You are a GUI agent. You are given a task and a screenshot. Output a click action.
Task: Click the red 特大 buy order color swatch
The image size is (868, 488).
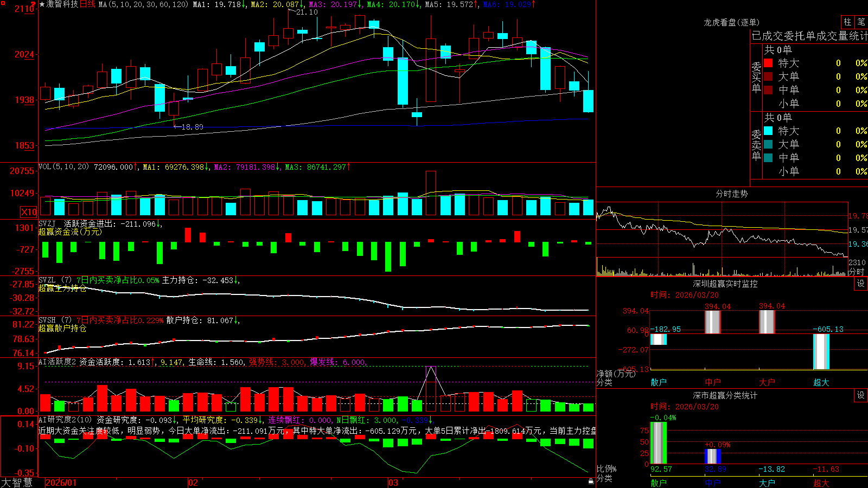(768, 63)
